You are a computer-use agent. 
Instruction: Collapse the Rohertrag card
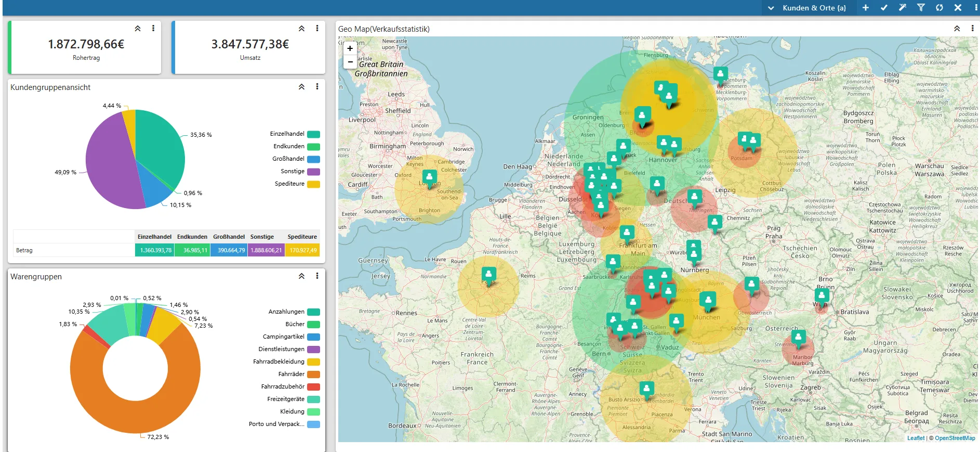click(138, 28)
